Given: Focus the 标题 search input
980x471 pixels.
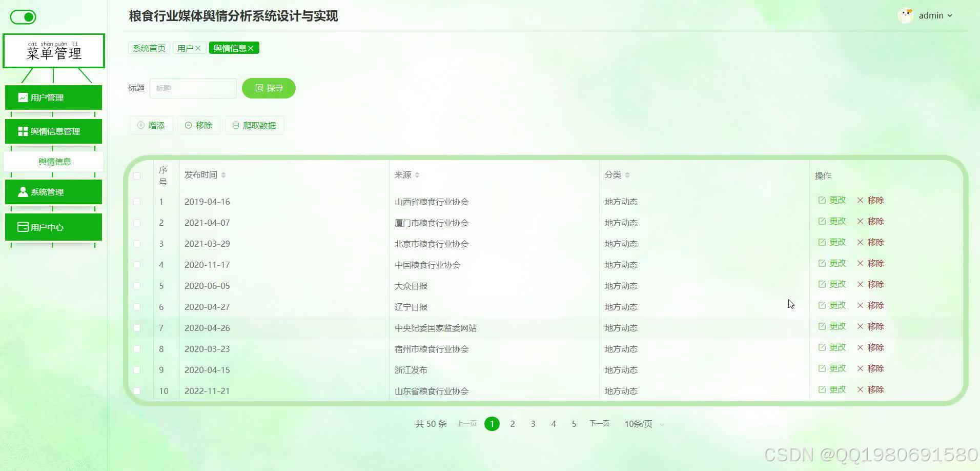Looking at the screenshot, I should click(193, 88).
